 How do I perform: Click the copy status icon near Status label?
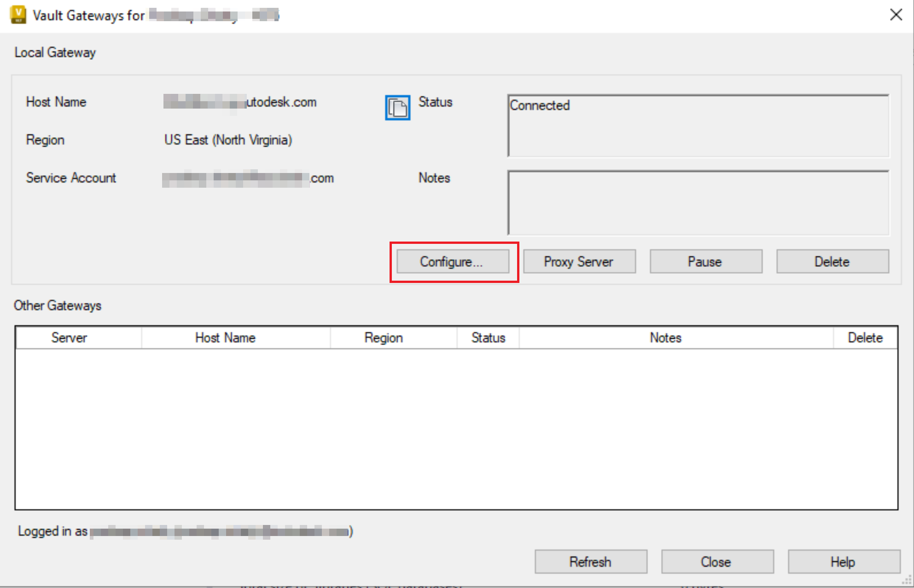click(397, 108)
